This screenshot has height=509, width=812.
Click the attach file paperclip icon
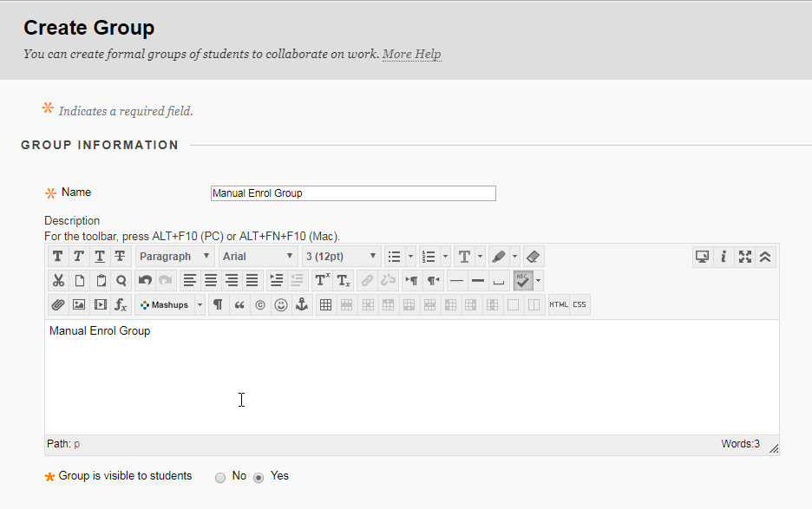coord(58,305)
